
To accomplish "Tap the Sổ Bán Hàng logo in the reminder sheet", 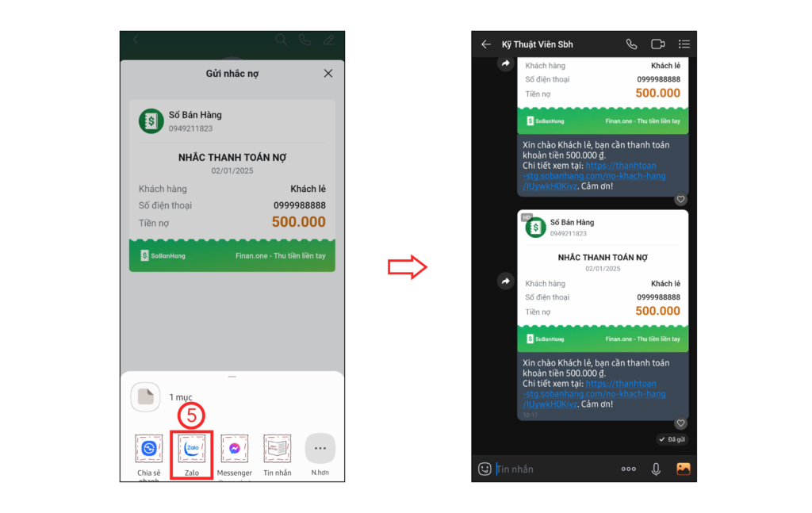I will pyautogui.click(x=151, y=121).
